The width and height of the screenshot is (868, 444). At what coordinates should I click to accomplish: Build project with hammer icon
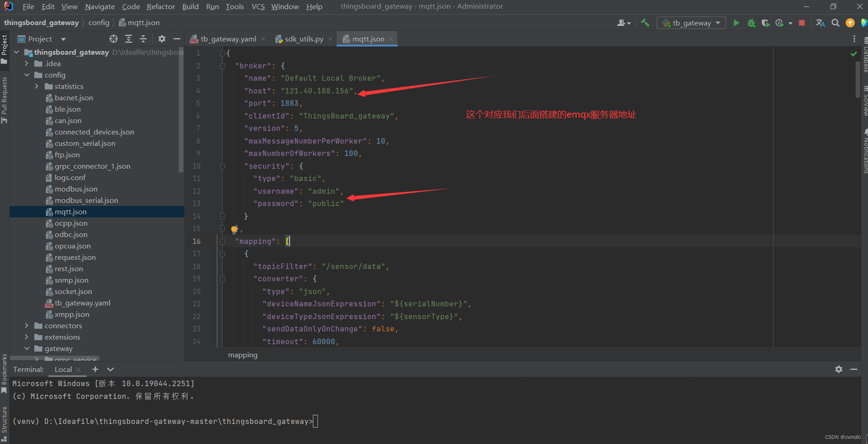point(645,23)
